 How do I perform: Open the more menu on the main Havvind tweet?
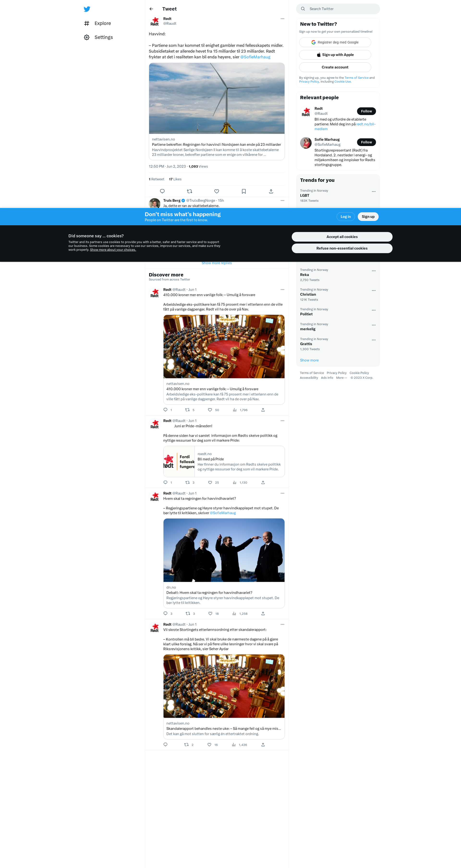[x=282, y=19]
